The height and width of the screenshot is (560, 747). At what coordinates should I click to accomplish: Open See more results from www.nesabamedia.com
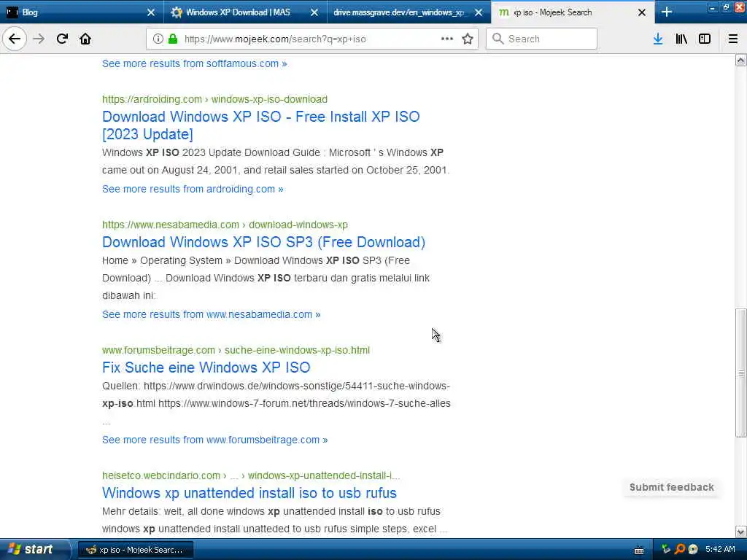(211, 314)
